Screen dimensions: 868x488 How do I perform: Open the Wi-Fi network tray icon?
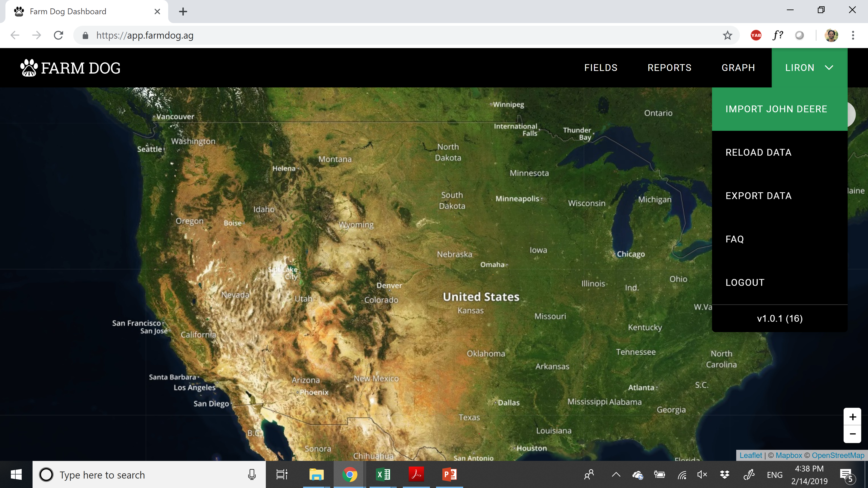(x=682, y=474)
